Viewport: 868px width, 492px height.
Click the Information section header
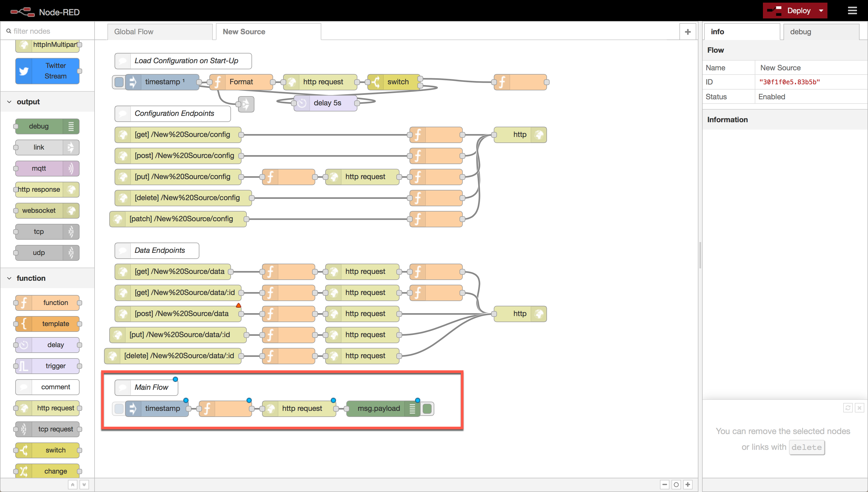(x=785, y=120)
